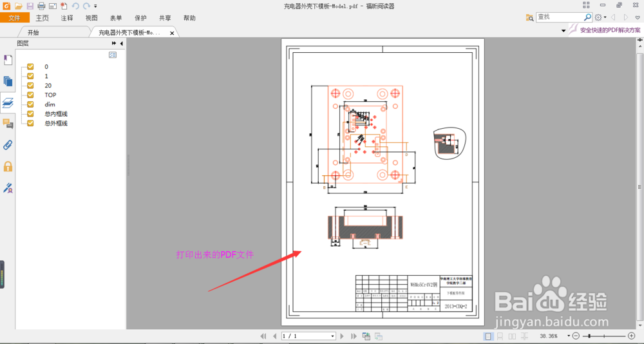Toggle visibility of layer 20

[30, 85]
